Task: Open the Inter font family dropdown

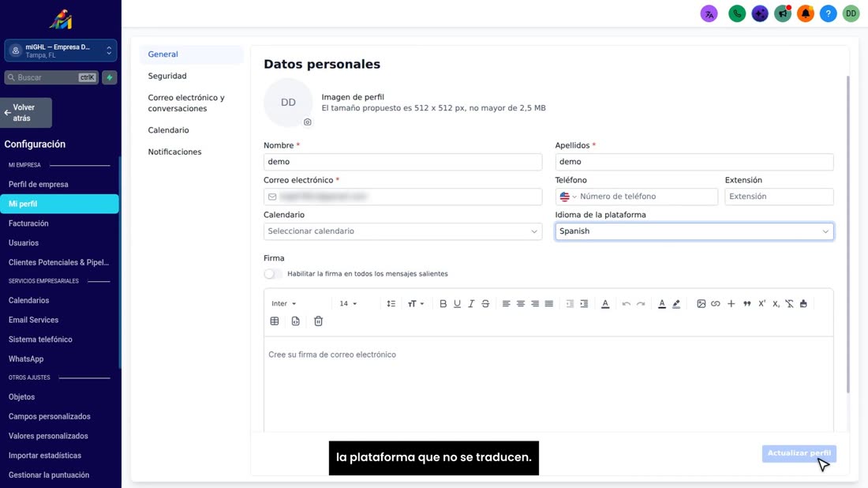Action: (284, 303)
